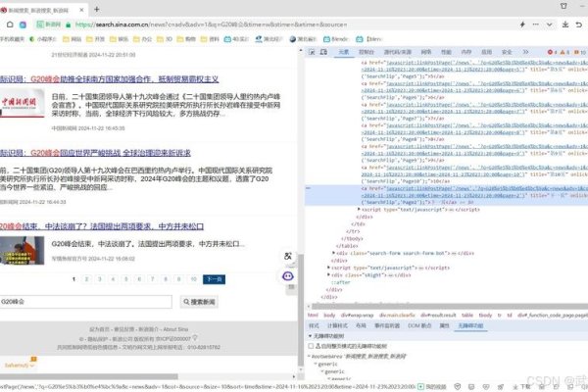588x392 pixels.
Task: Click the blue shield icon beside home
Action: [23, 24]
